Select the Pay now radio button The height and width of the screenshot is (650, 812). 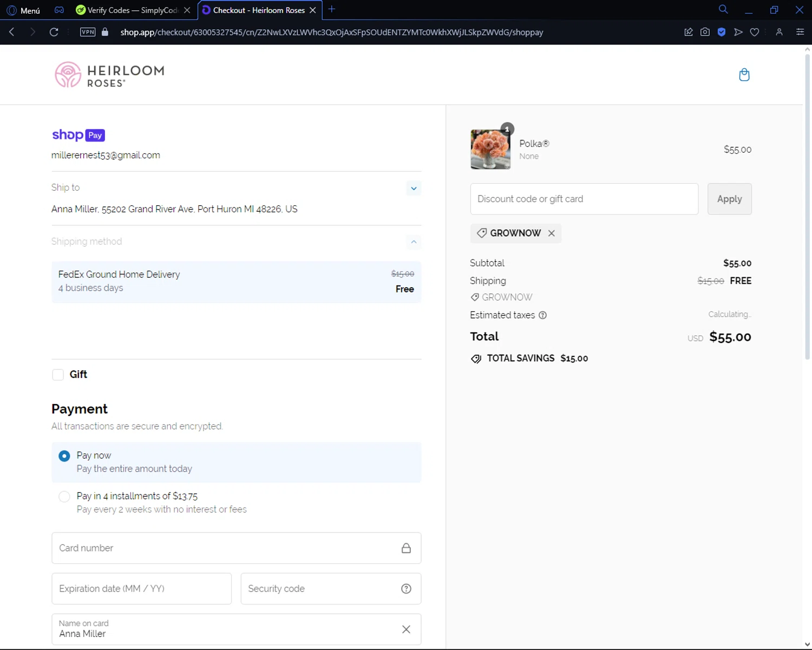pos(64,456)
